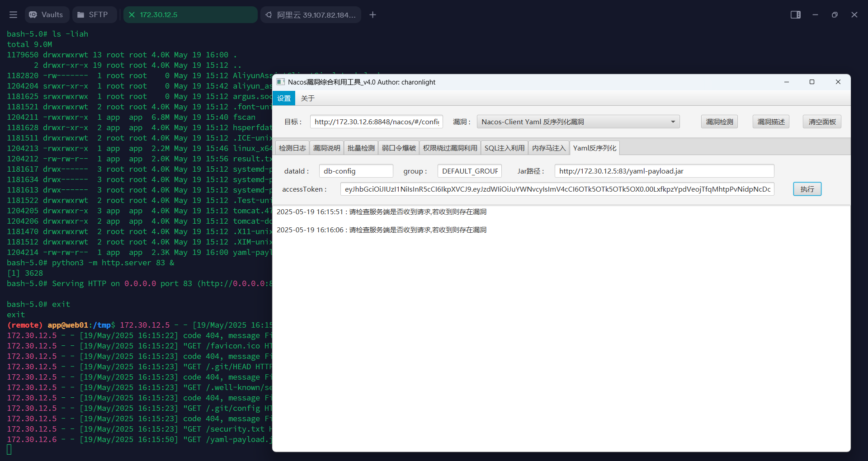Click the 清空面板 button
The width and height of the screenshot is (868, 461).
[822, 122]
